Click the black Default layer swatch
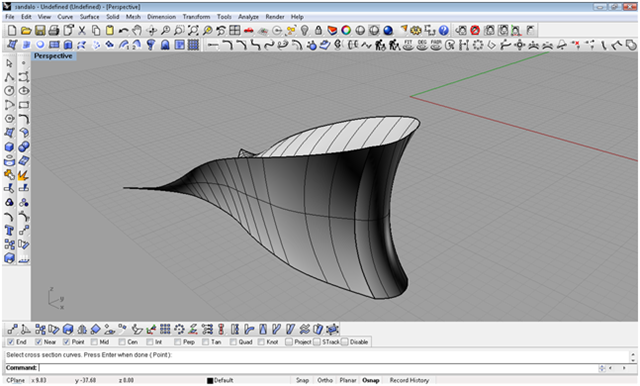 pyautogui.click(x=210, y=381)
